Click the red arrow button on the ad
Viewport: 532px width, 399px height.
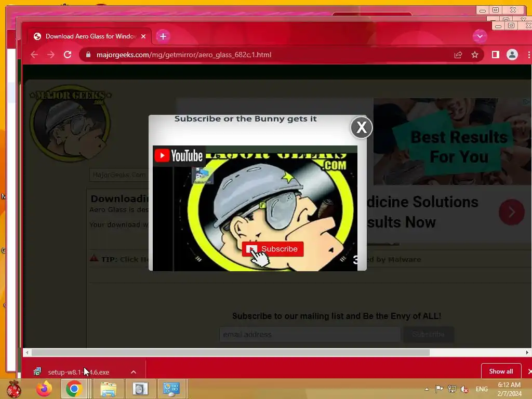point(512,212)
